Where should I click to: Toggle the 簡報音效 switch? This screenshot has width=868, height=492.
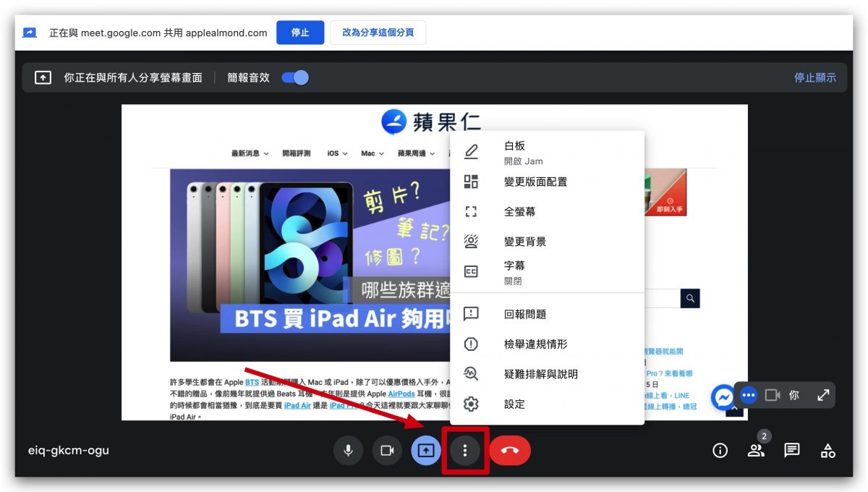(x=295, y=77)
